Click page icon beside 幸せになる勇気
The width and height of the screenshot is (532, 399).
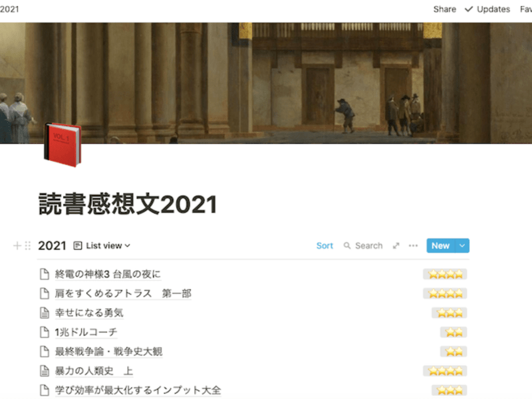tap(45, 313)
